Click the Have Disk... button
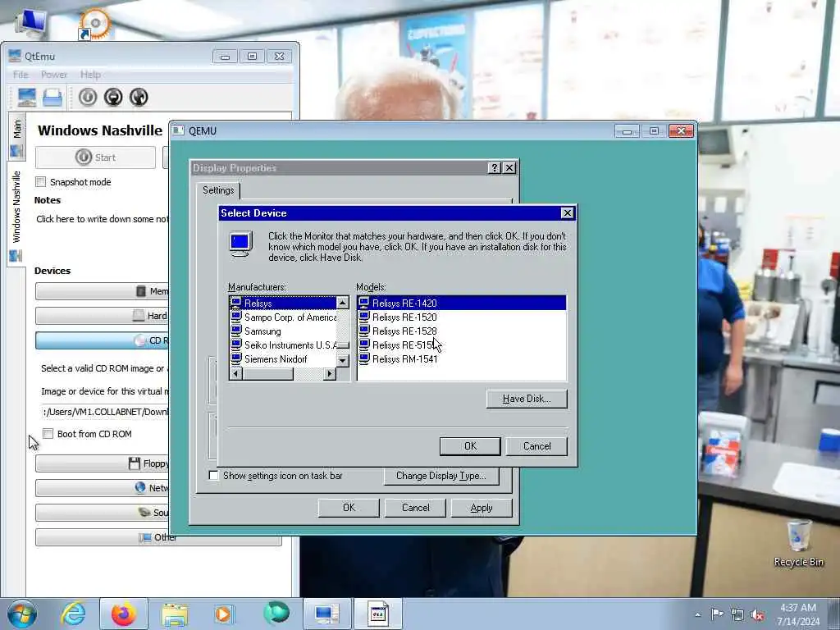 [x=527, y=399]
